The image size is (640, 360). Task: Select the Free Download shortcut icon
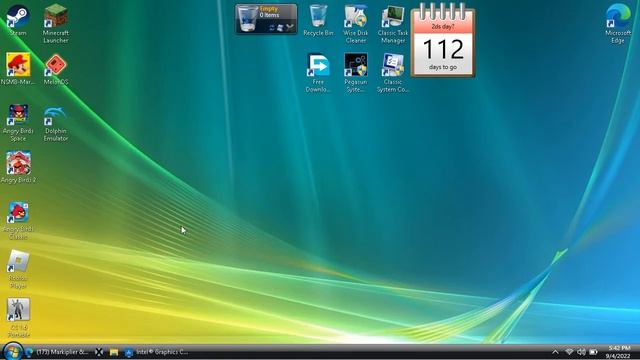(x=318, y=72)
